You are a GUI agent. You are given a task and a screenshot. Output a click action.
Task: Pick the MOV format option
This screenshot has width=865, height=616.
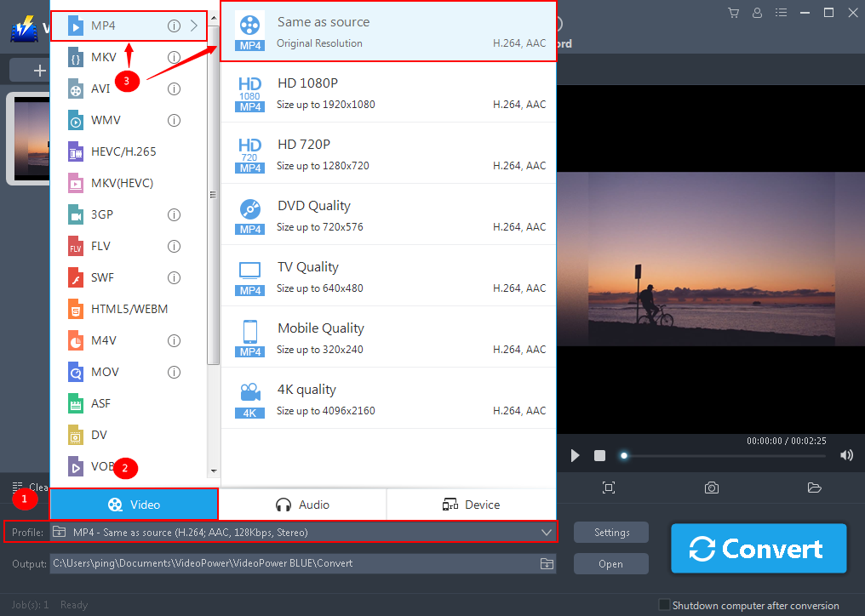tap(104, 372)
